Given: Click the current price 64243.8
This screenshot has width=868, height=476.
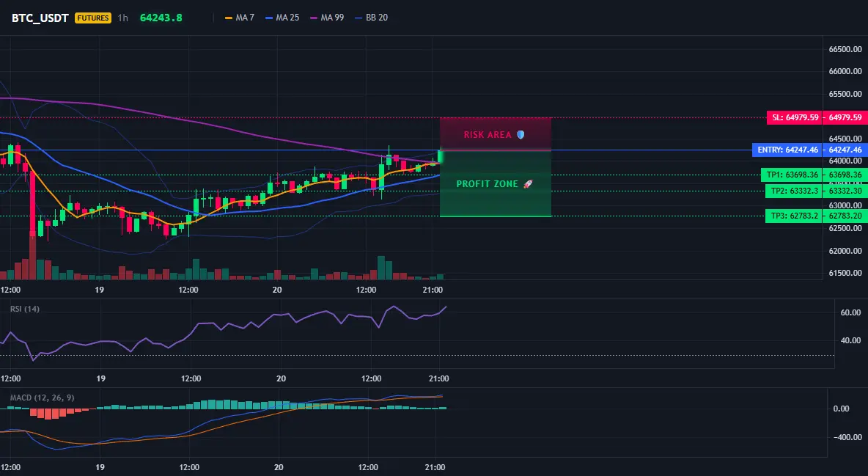Looking at the screenshot, I should coord(161,18).
